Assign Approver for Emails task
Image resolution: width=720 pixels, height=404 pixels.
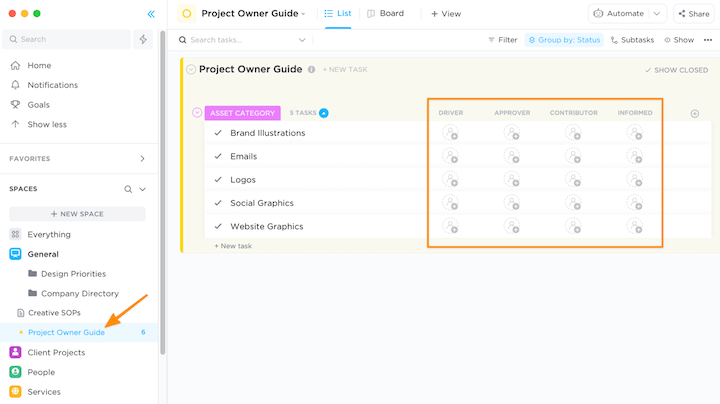coord(512,157)
